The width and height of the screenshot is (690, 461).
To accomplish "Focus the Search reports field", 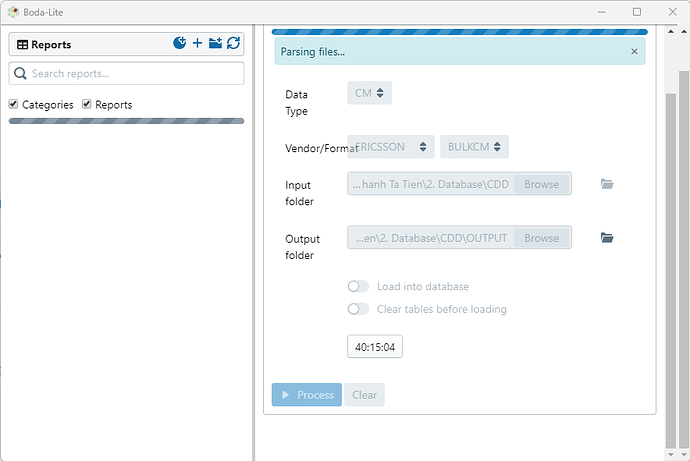I will 126,73.
